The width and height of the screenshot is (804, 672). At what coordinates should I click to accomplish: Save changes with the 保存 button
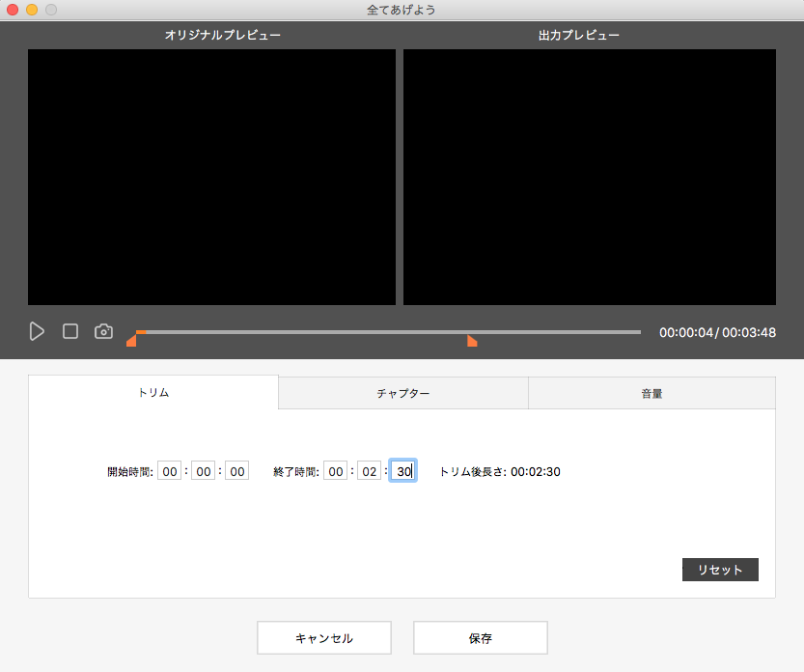pyautogui.click(x=481, y=637)
